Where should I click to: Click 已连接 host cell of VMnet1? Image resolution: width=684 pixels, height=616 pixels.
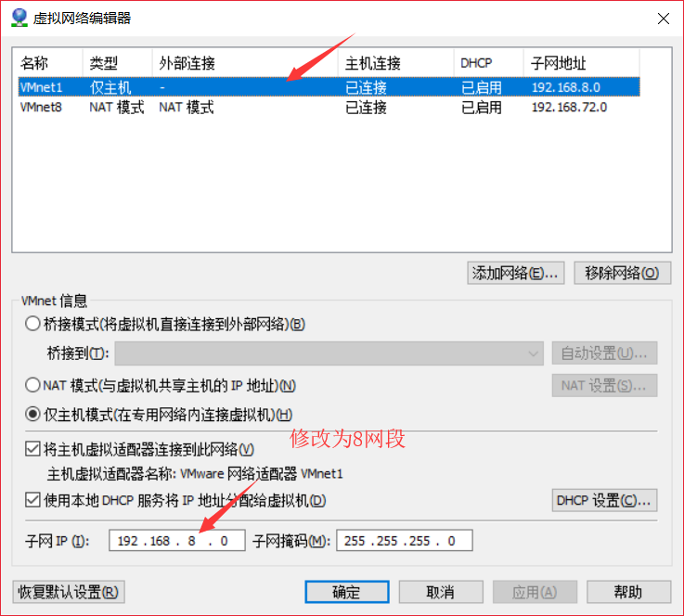(x=366, y=87)
